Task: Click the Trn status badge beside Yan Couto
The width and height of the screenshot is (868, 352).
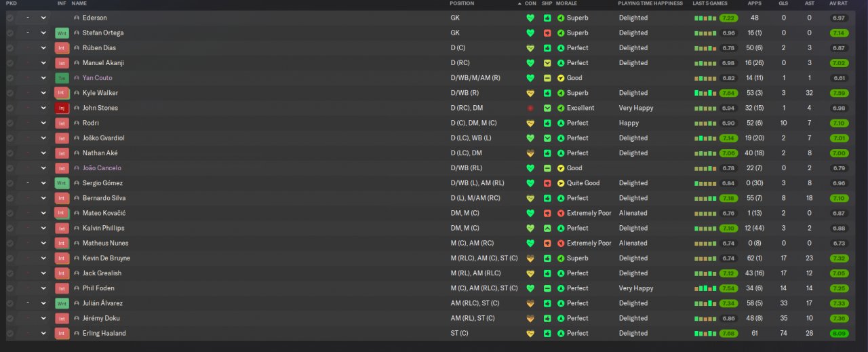Action: click(x=62, y=78)
